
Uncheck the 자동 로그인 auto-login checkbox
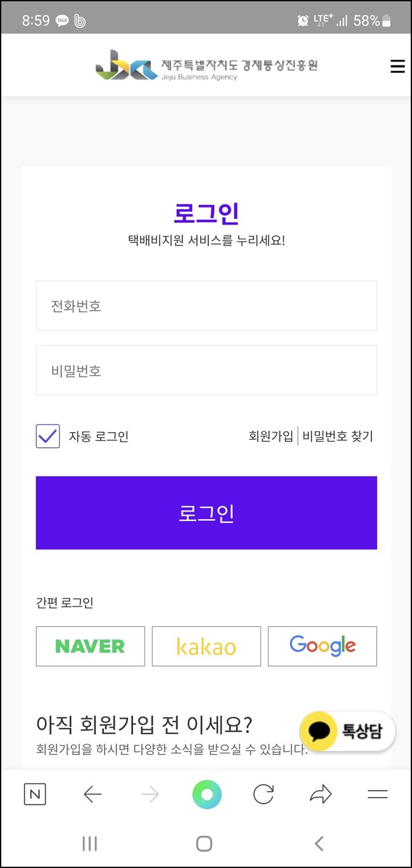[48, 436]
